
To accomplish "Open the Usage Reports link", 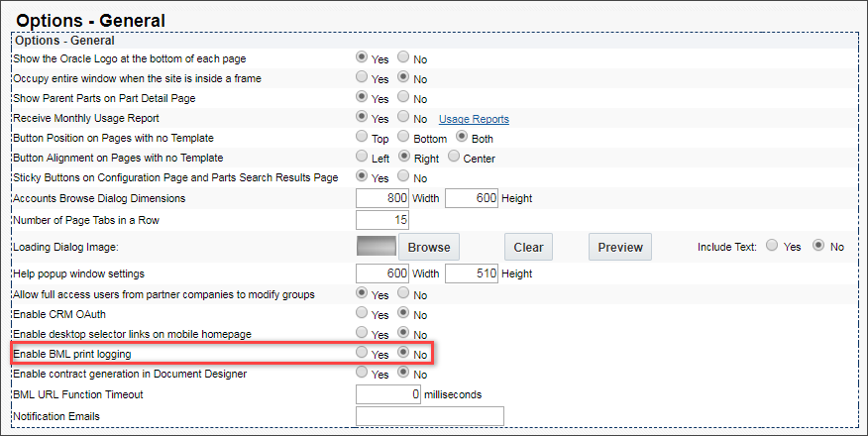I will point(474,119).
